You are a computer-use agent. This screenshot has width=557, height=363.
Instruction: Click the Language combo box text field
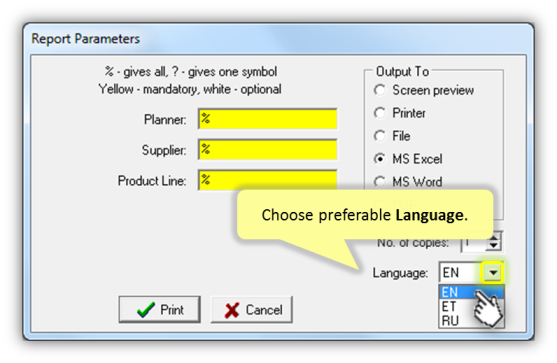460,273
